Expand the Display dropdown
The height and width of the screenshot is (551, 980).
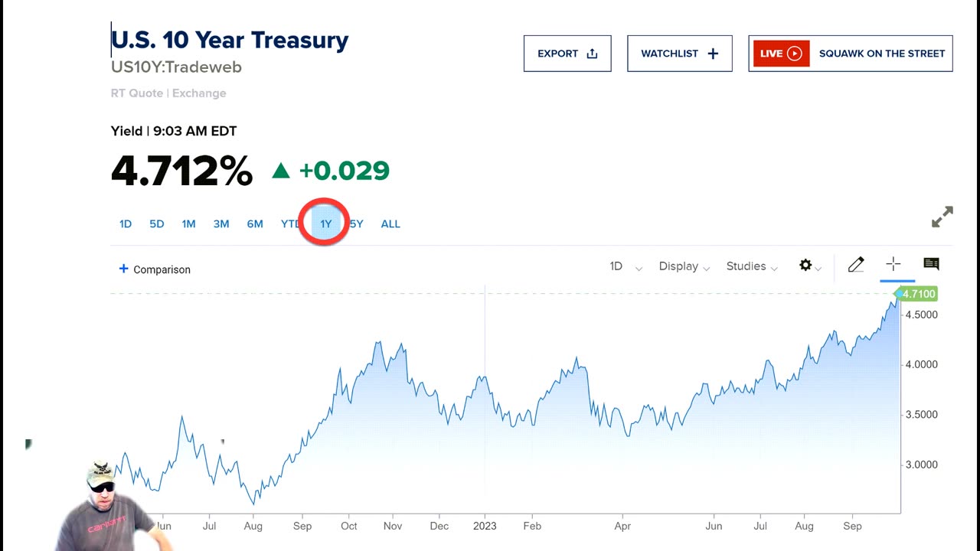pos(684,266)
